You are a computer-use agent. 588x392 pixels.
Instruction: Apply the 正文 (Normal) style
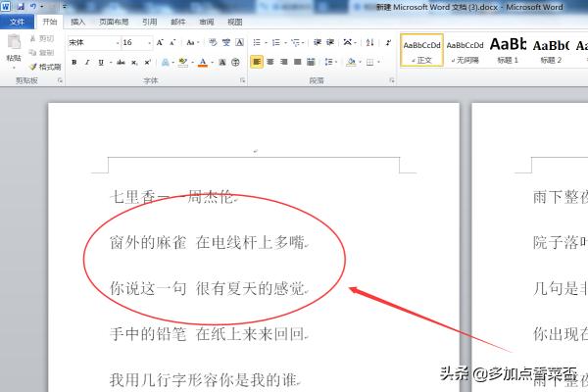[x=421, y=50]
